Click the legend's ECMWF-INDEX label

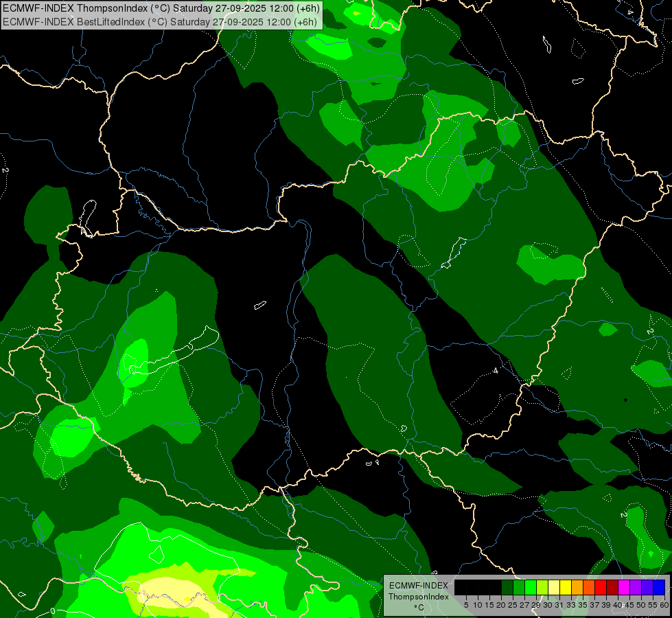(418, 586)
